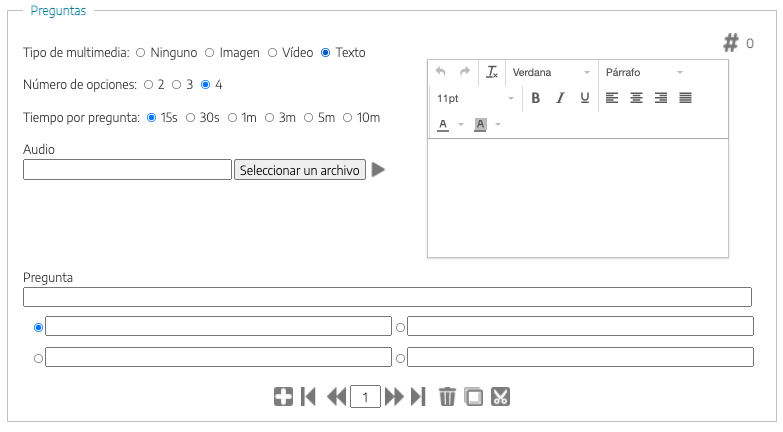Viewport: 783px width, 432px height.
Task: Open the Párrafo format dropdown
Action: tap(644, 72)
